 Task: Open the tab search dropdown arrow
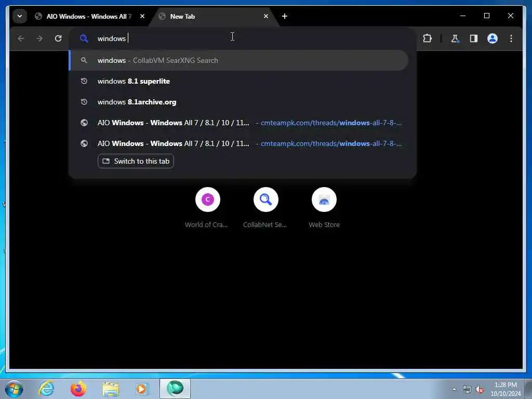20,16
